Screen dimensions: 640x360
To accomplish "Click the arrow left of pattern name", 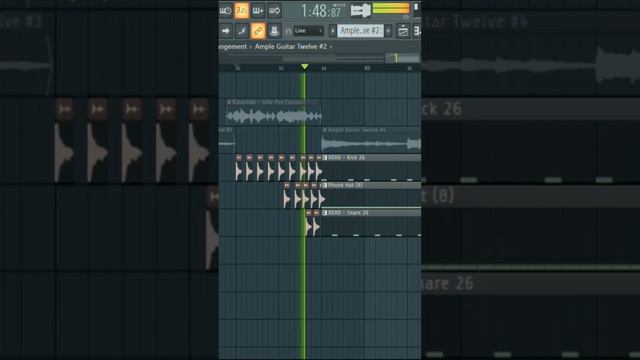I will coord(333,31).
